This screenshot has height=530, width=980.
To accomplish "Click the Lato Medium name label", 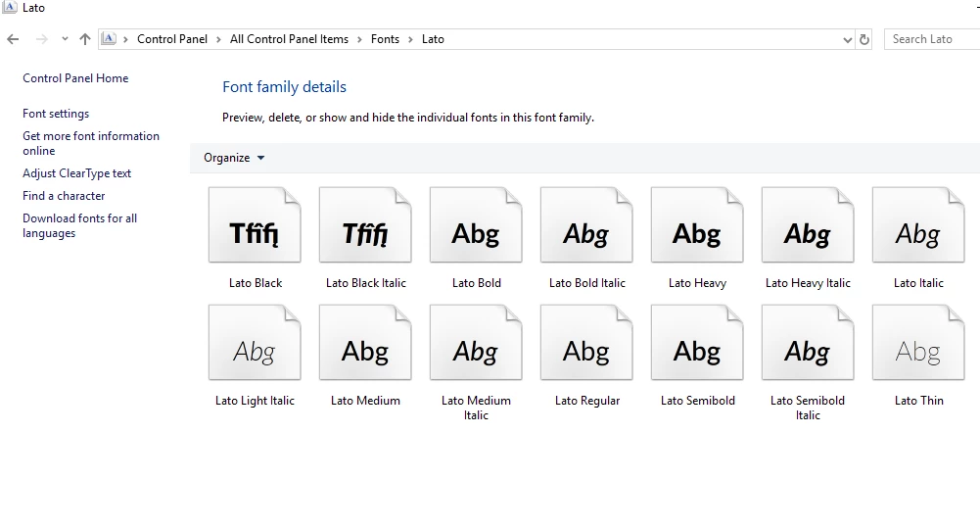I will (x=365, y=401).
